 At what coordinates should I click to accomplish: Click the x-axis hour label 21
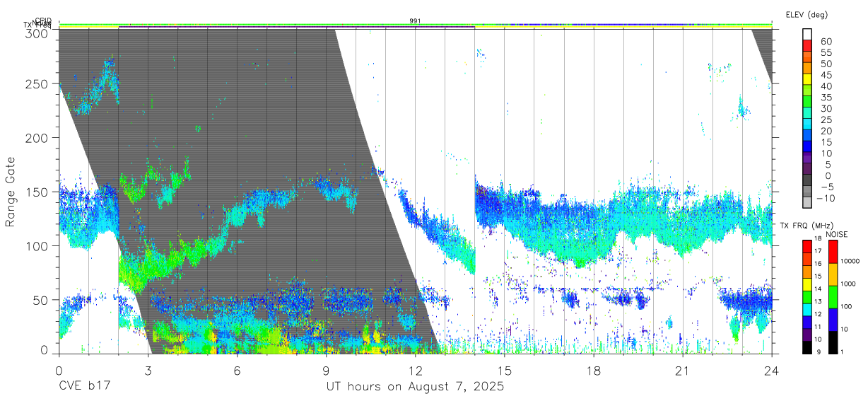[x=683, y=370]
